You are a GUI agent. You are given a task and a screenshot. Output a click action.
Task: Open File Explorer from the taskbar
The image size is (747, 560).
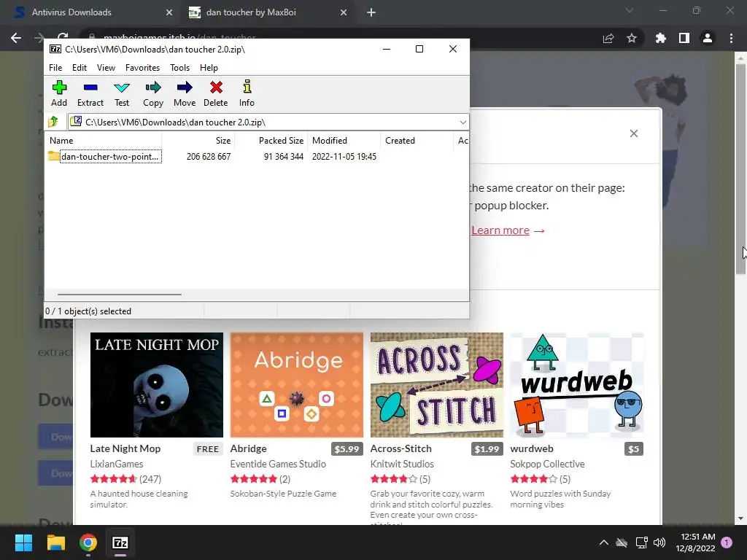pos(55,542)
